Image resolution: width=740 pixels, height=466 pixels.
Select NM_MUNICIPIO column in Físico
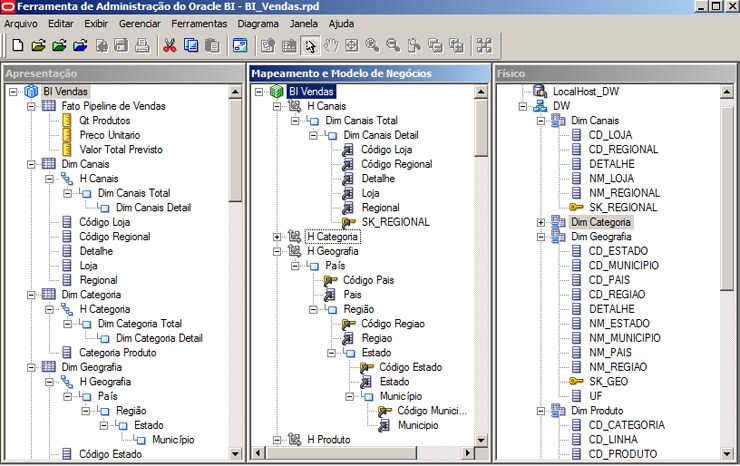pos(625,338)
